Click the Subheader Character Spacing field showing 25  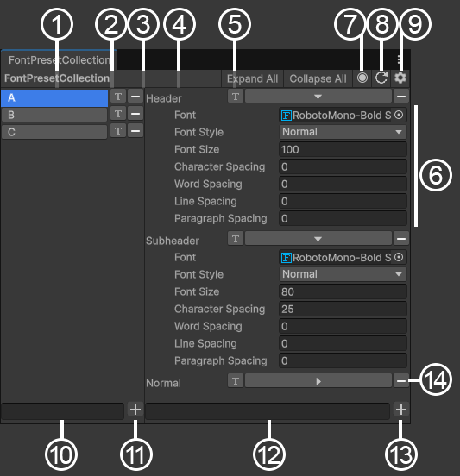tap(343, 309)
